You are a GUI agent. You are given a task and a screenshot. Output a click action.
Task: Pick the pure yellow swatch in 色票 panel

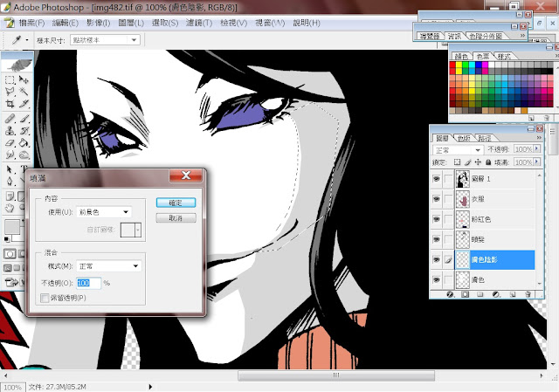tap(459, 65)
